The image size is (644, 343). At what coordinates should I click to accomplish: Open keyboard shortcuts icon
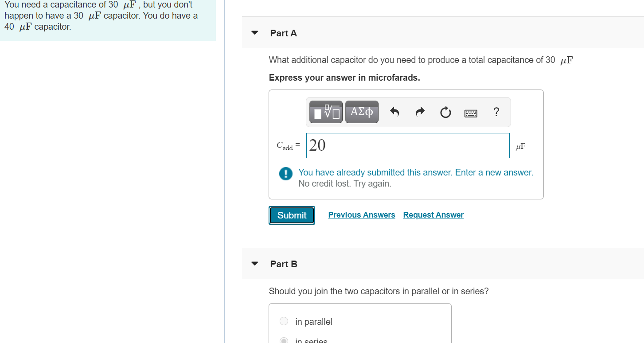(471, 113)
